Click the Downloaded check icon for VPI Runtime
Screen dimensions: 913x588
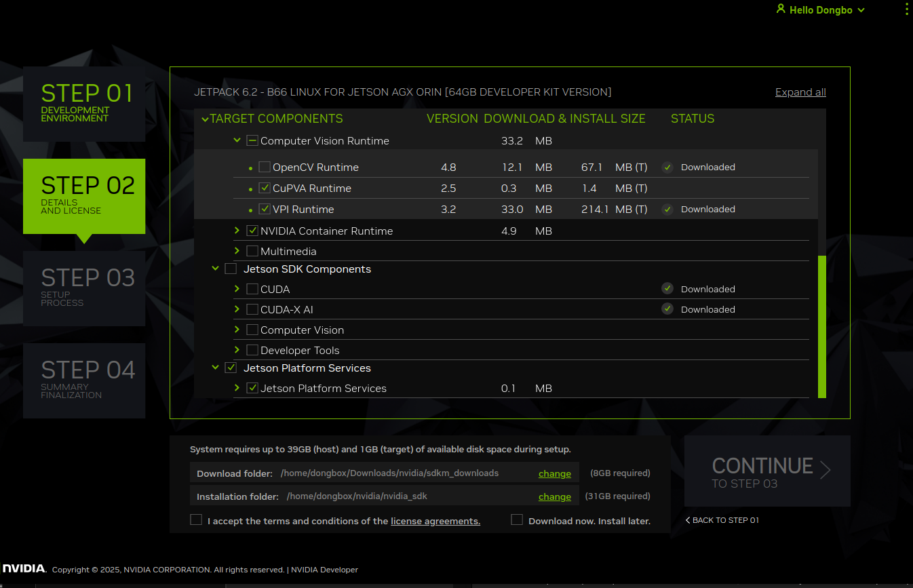pos(667,209)
